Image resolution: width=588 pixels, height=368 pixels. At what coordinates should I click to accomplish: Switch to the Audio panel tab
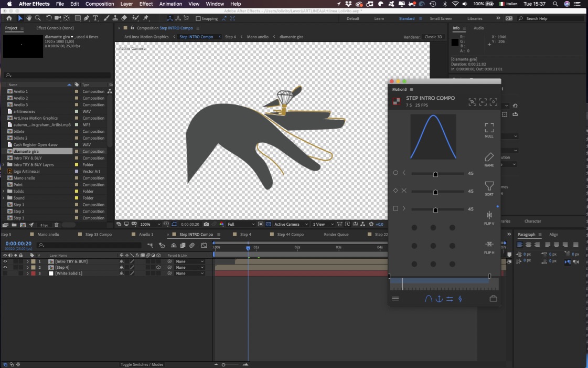478,28
